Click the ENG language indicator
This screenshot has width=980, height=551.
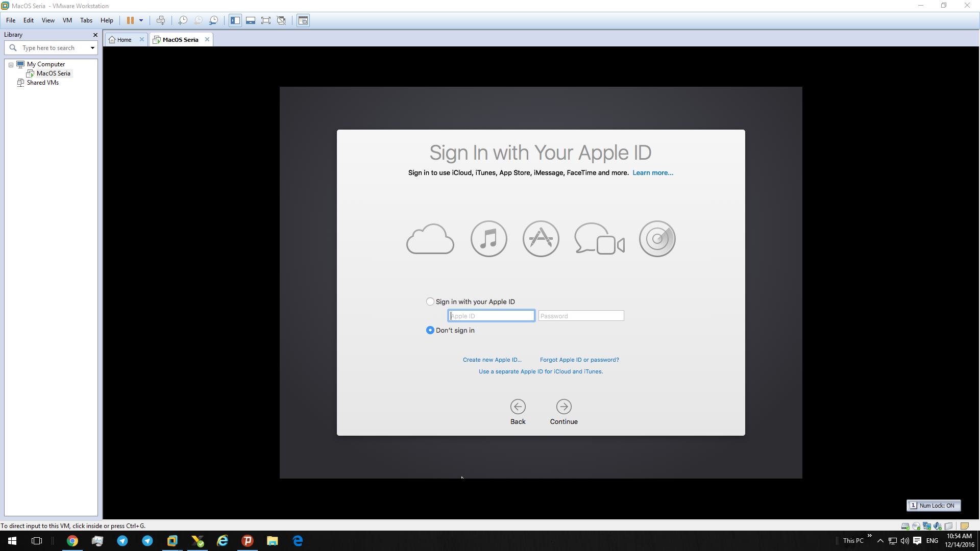[x=933, y=541]
